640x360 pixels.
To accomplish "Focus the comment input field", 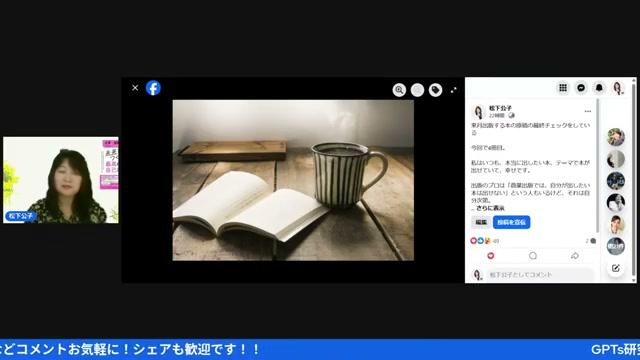I will pyautogui.click(x=539, y=275).
